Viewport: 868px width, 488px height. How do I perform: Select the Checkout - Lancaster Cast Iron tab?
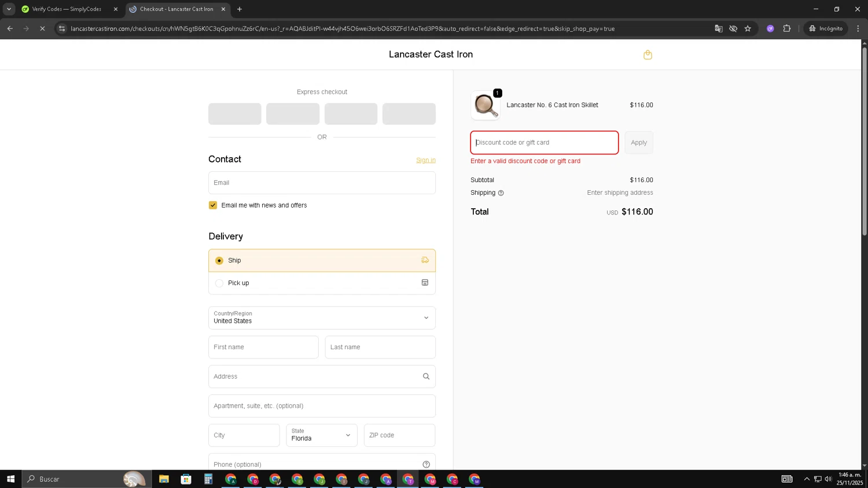pos(176,9)
